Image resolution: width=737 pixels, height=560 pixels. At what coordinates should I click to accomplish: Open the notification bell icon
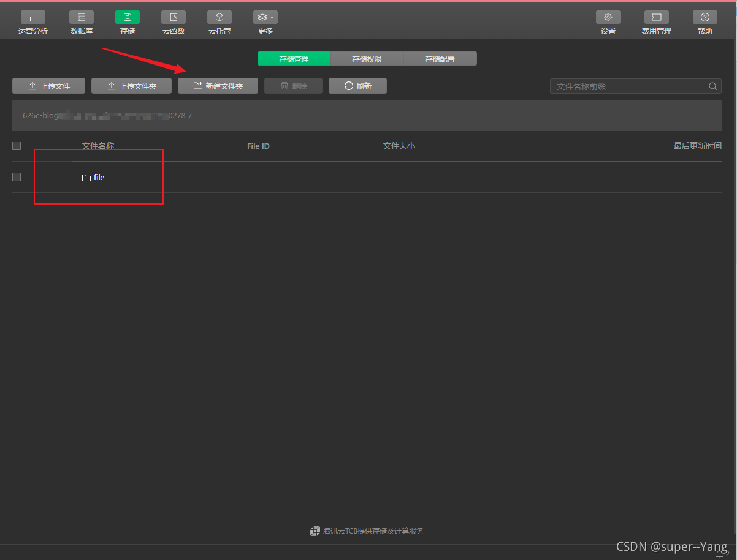(x=720, y=554)
